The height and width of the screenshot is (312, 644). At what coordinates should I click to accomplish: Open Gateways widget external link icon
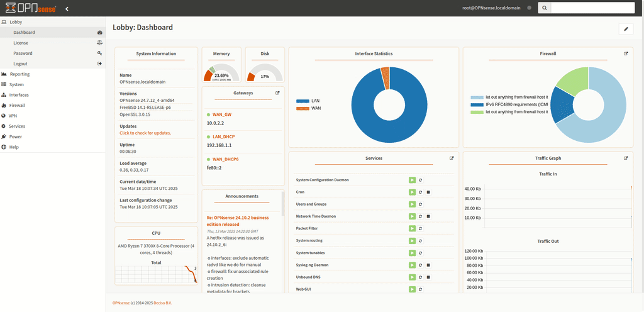[277, 92]
